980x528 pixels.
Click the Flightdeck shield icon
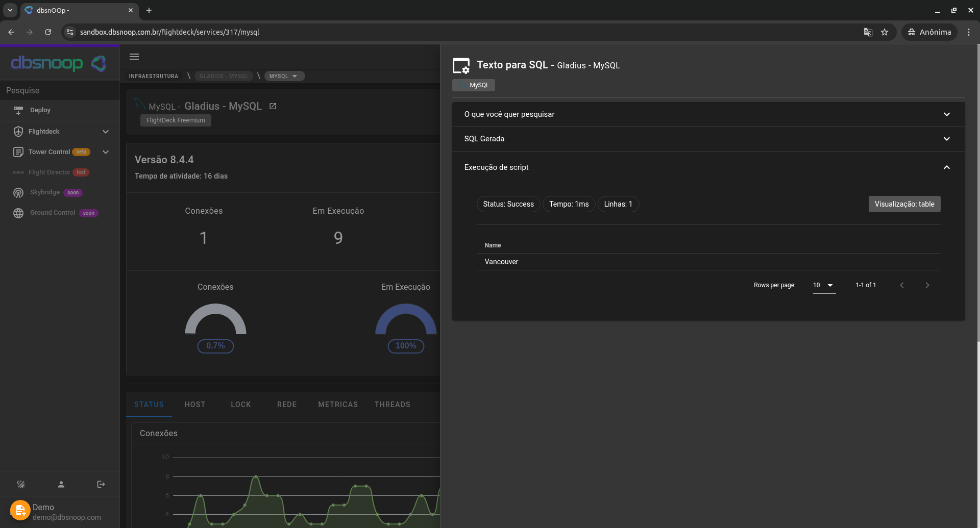click(18, 132)
